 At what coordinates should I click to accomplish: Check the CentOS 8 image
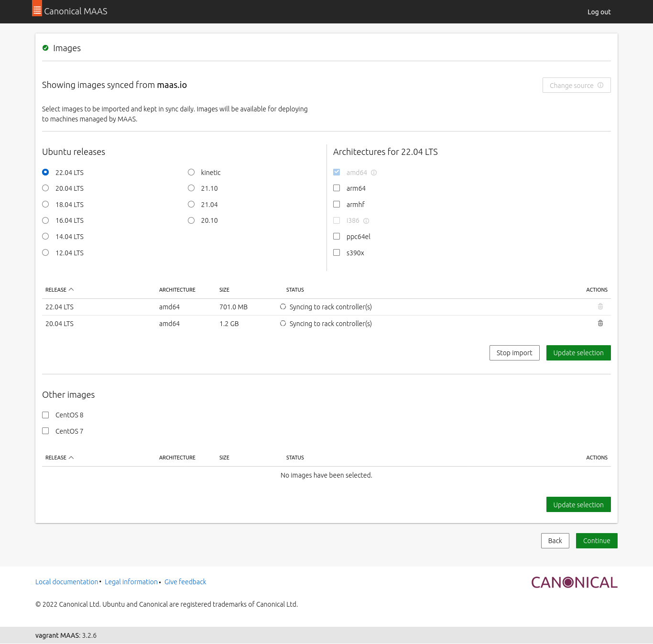coord(45,415)
